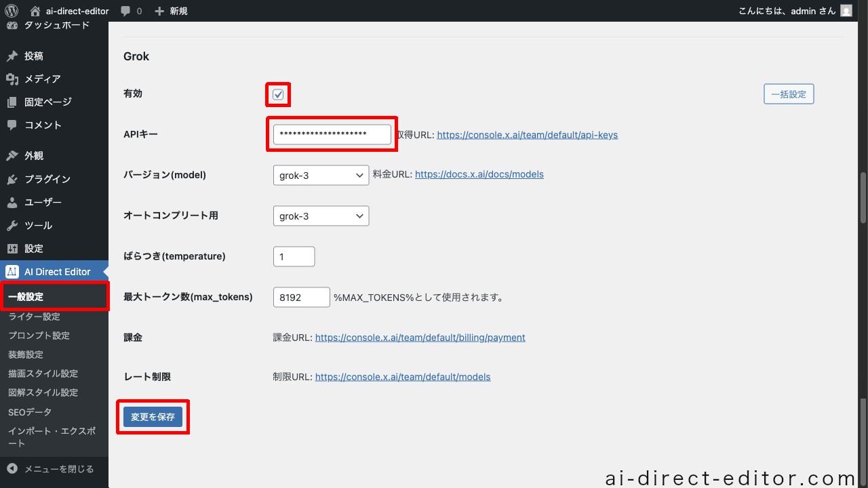The height and width of the screenshot is (488, 868).
Task: Click the WordPress logo icon
Action: pos(11,11)
